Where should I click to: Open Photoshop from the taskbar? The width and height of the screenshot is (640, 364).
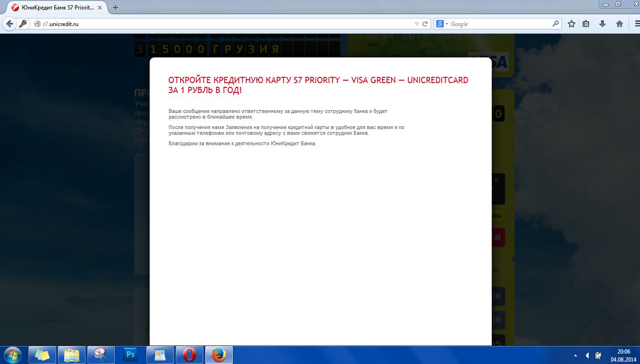tap(131, 355)
